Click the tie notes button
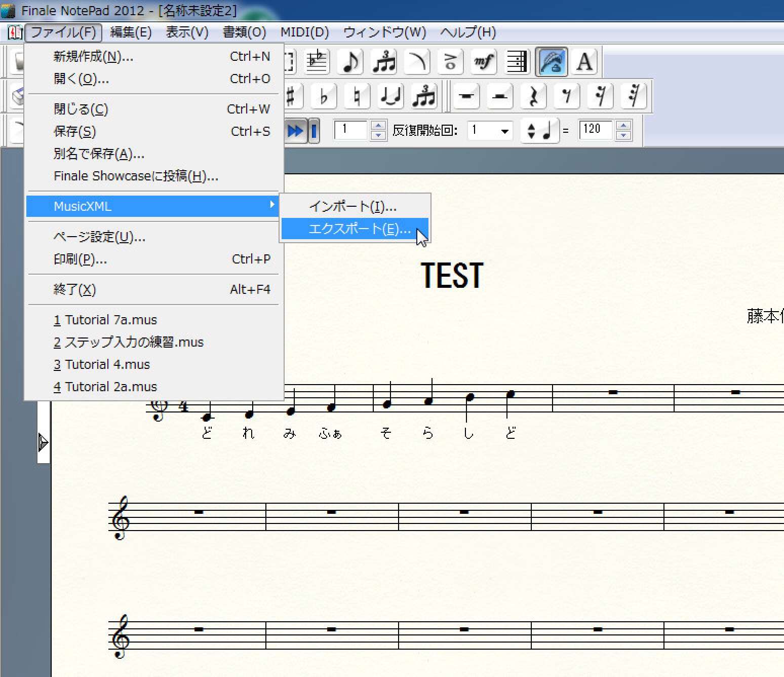784x677 pixels. click(390, 96)
